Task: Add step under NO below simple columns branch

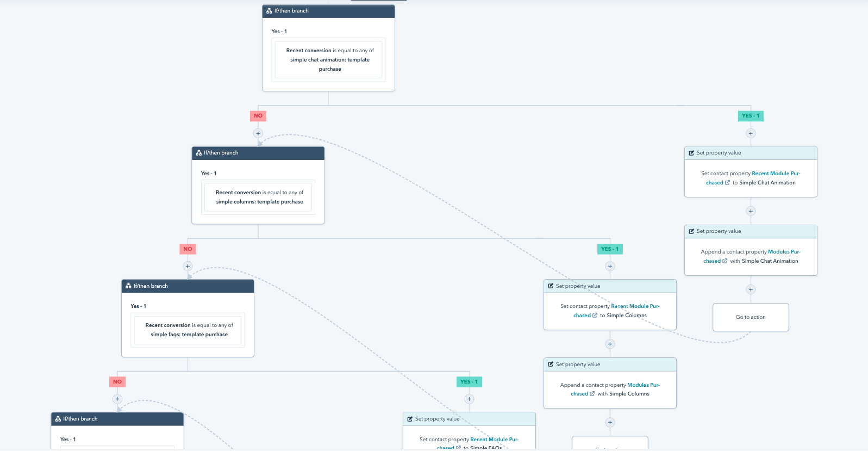Action: tap(188, 266)
